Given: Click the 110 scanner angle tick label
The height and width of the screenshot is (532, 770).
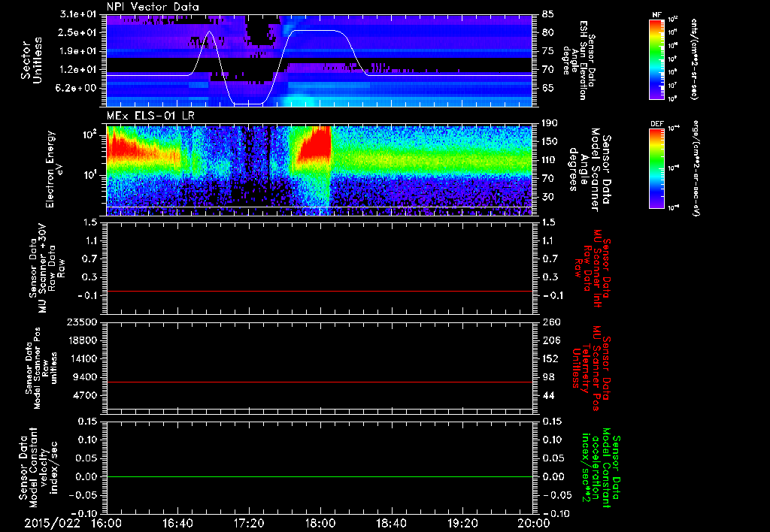Looking at the screenshot, I should (550, 160).
